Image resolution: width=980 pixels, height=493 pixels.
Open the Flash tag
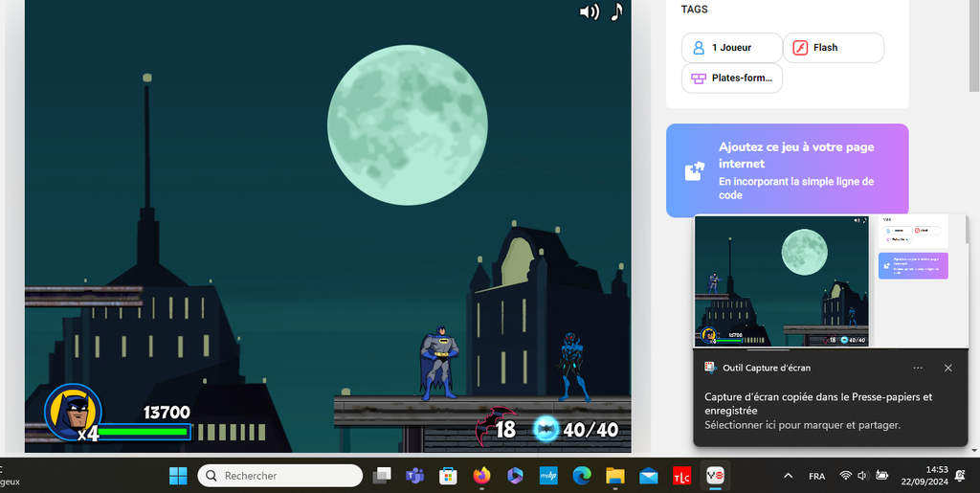click(x=833, y=48)
